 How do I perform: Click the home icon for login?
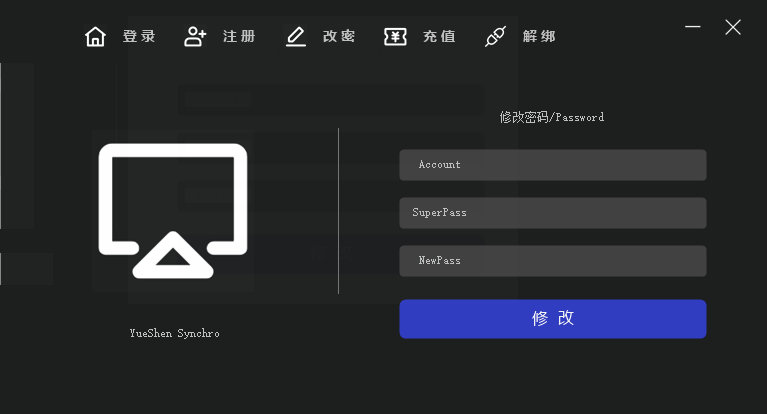pos(95,37)
